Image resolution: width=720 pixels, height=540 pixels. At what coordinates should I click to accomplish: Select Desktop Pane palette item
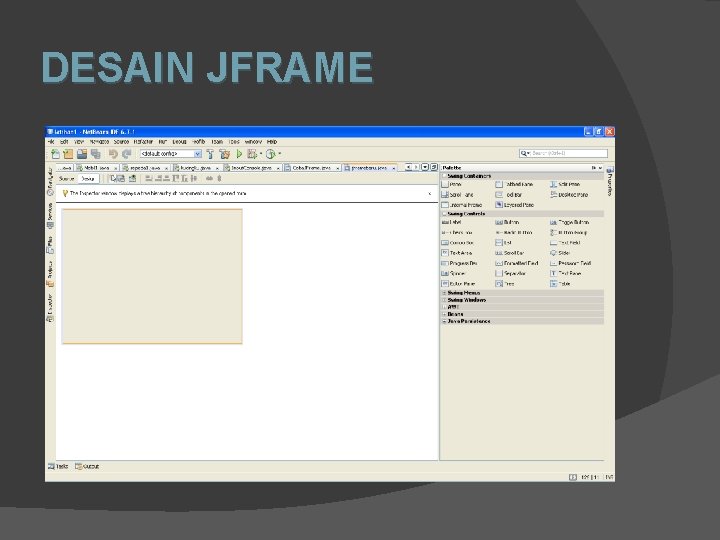pyautogui.click(x=569, y=195)
